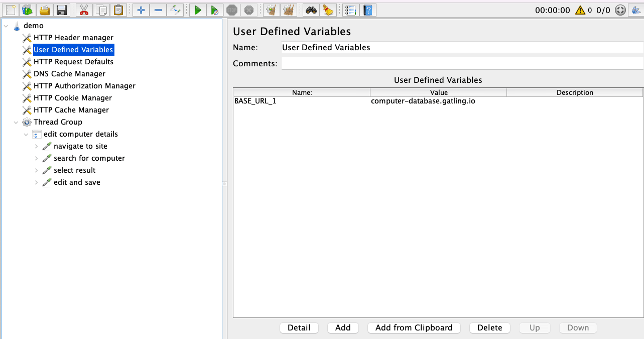Select the demo test plan in tree

[34, 26]
